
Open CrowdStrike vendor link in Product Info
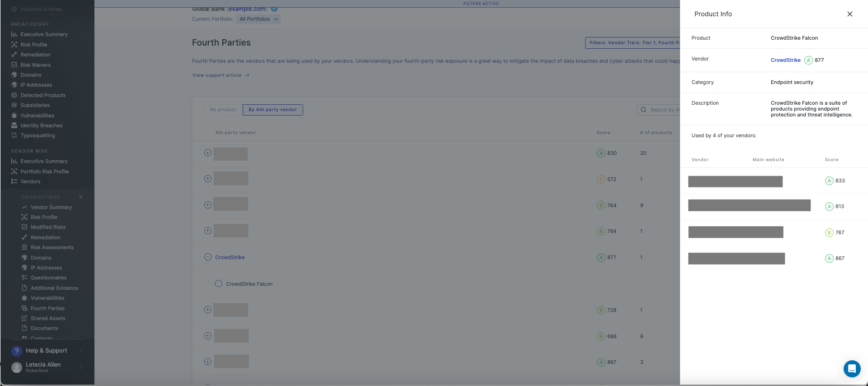pyautogui.click(x=785, y=60)
